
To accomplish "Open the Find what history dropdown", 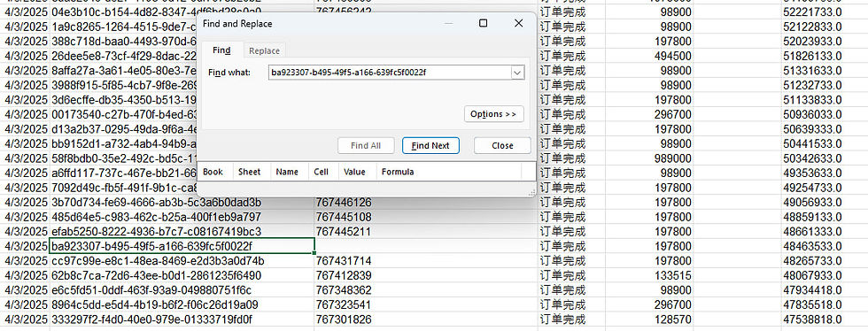I will pos(517,72).
